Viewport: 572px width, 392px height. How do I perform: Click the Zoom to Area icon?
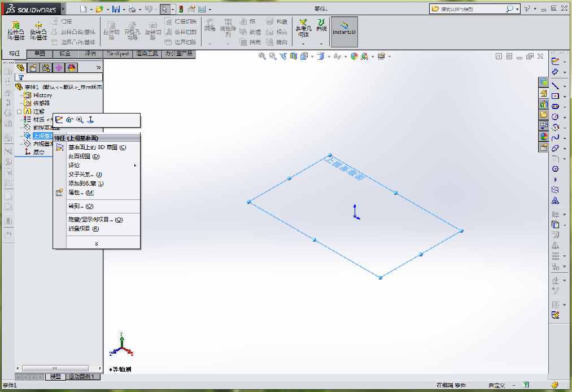click(273, 56)
